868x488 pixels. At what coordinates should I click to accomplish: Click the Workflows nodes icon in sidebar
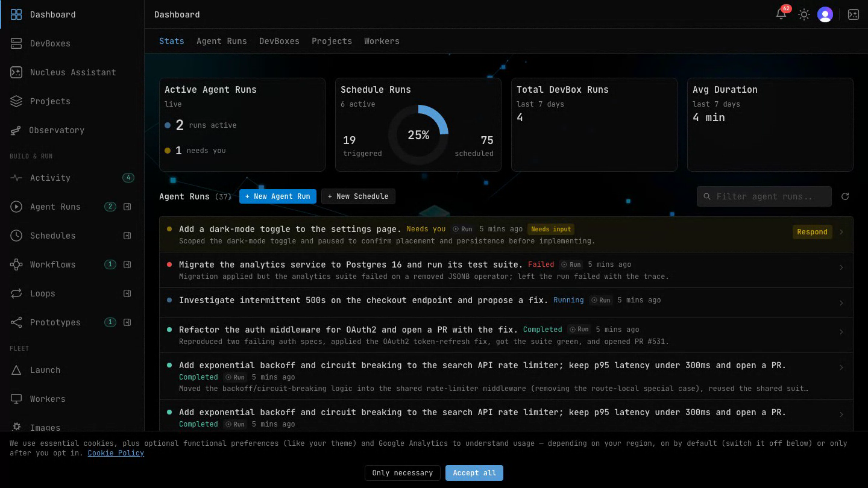coord(16,264)
